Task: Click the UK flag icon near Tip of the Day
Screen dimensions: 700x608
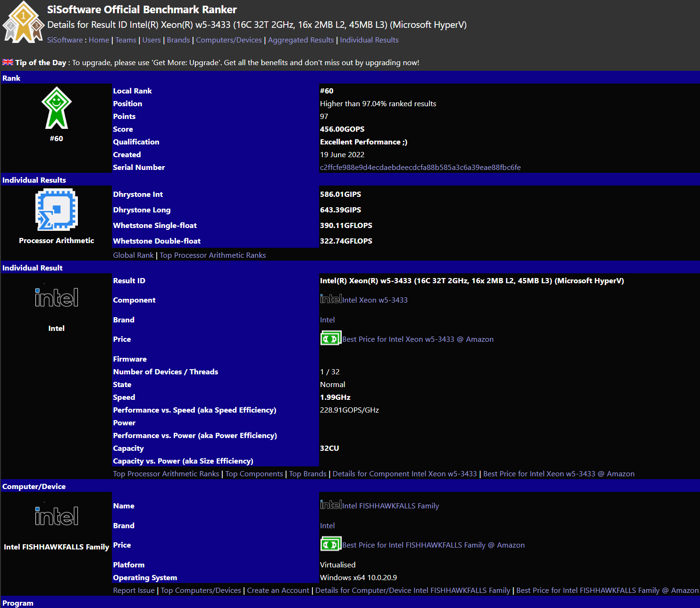Action: (x=8, y=62)
